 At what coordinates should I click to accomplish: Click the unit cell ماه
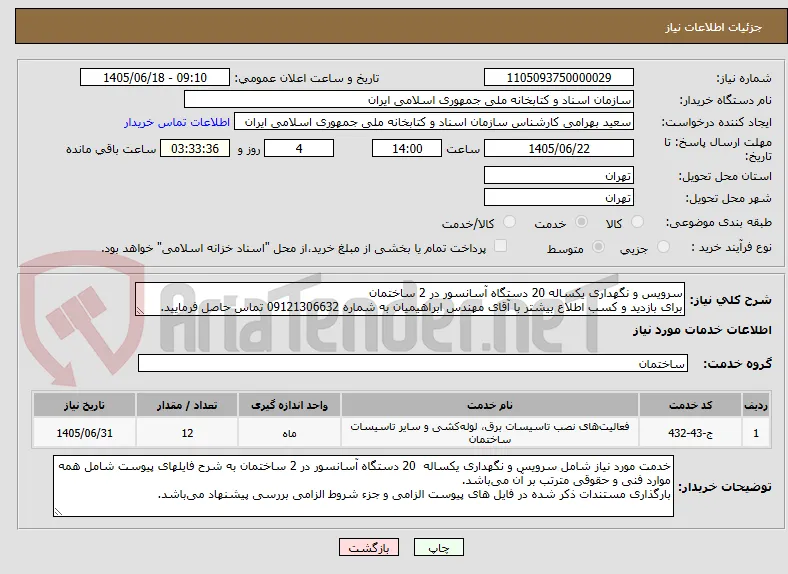coord(289,433)
